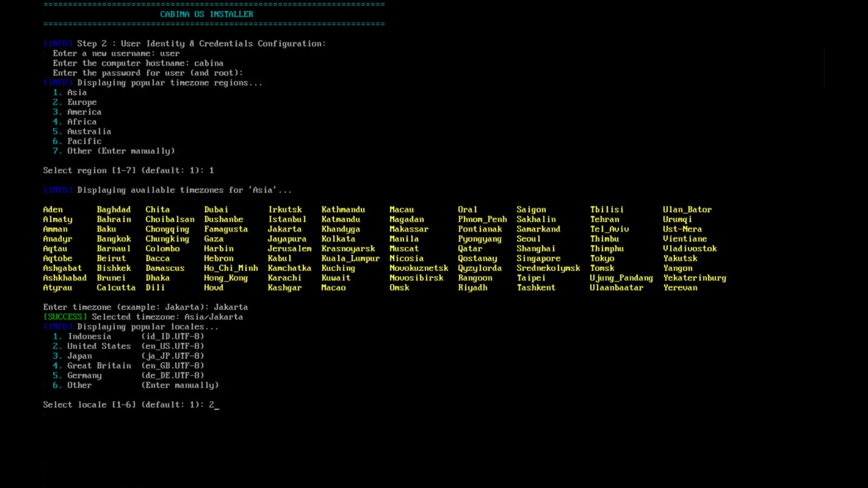
Task: Click the '2. United States' locale line
Action: coord(128,346)
